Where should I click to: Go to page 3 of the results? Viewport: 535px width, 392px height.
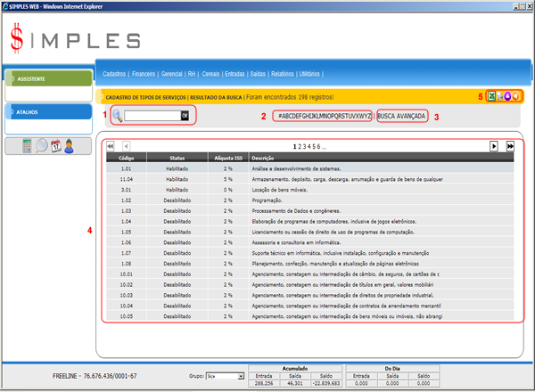306,145
